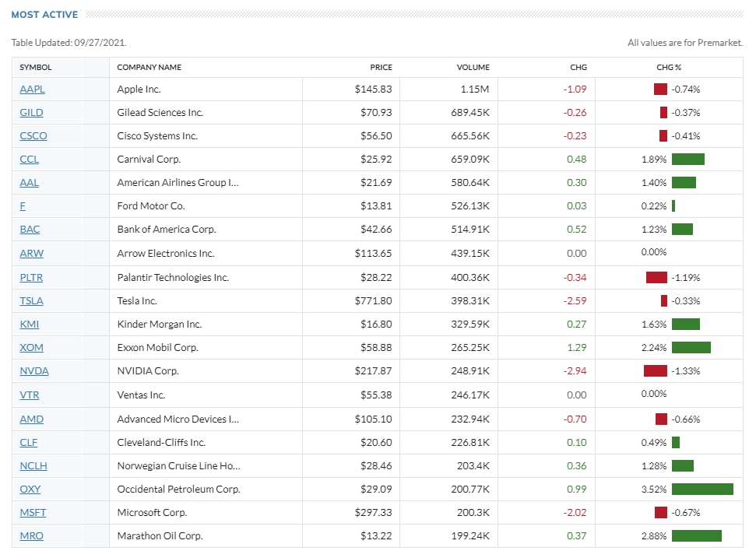Open the AAPL symbol link
This screenshot has height=558, width=756.
(32, 89)
